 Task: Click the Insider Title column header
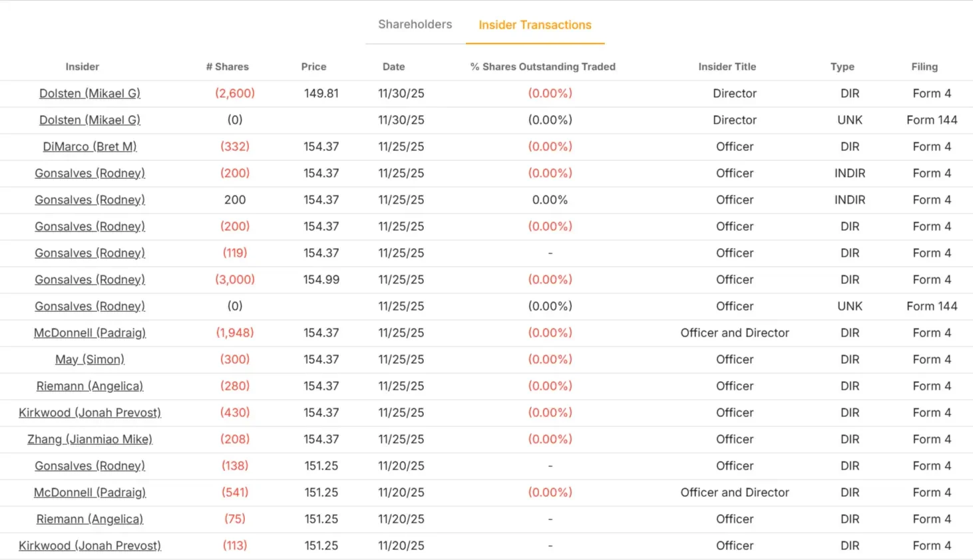[727, 67]
